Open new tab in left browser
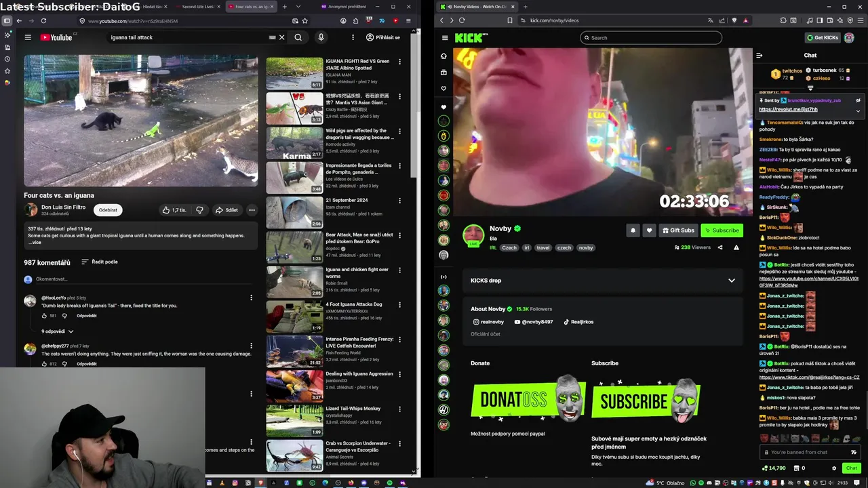Screen dimensions: 868x488 pos(284,7)
